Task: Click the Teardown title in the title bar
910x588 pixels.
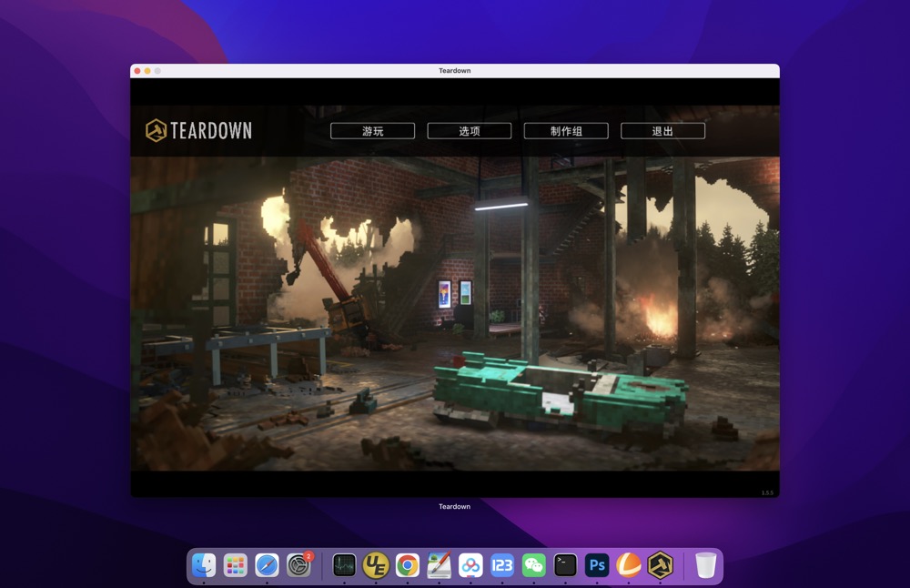Action: pyautogui.click(x=454, y=71)
